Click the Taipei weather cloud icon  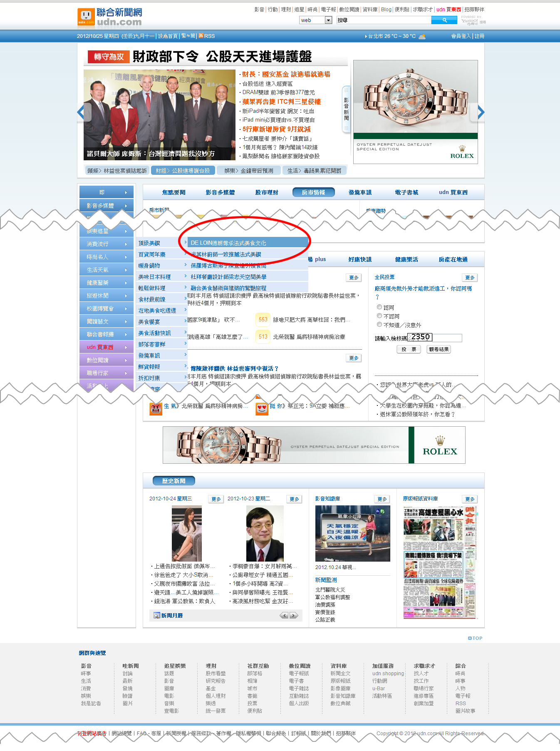(422, 36)
